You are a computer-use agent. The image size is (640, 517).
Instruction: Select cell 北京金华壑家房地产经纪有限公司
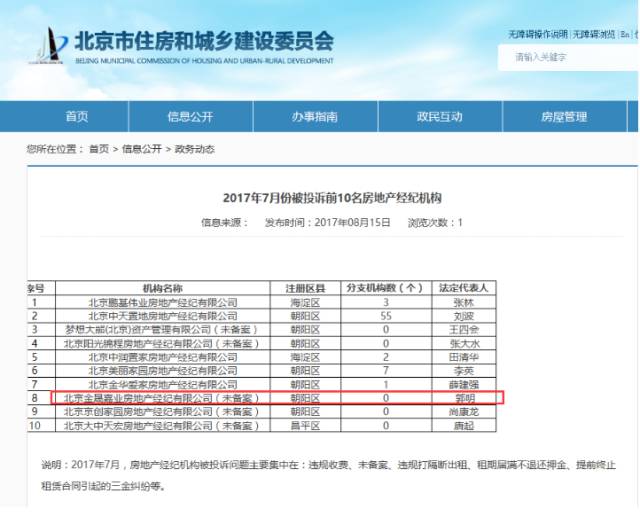pos(163,385)
